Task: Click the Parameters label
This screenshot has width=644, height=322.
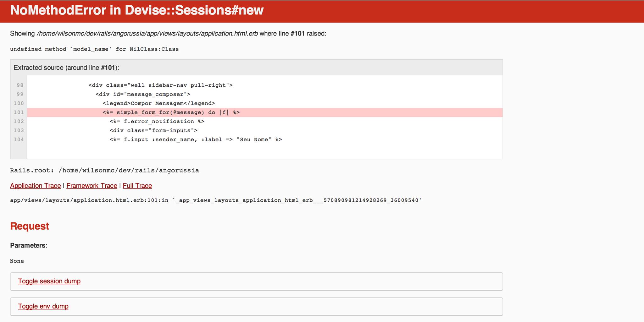Action: pyautogui.click(x=28, y=245)
